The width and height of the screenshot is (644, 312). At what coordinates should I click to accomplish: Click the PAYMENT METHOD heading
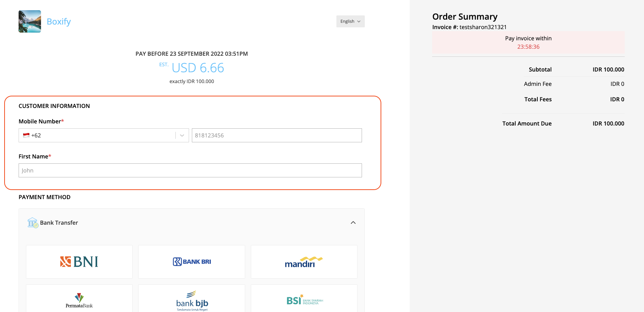click(x=45, y=197)
